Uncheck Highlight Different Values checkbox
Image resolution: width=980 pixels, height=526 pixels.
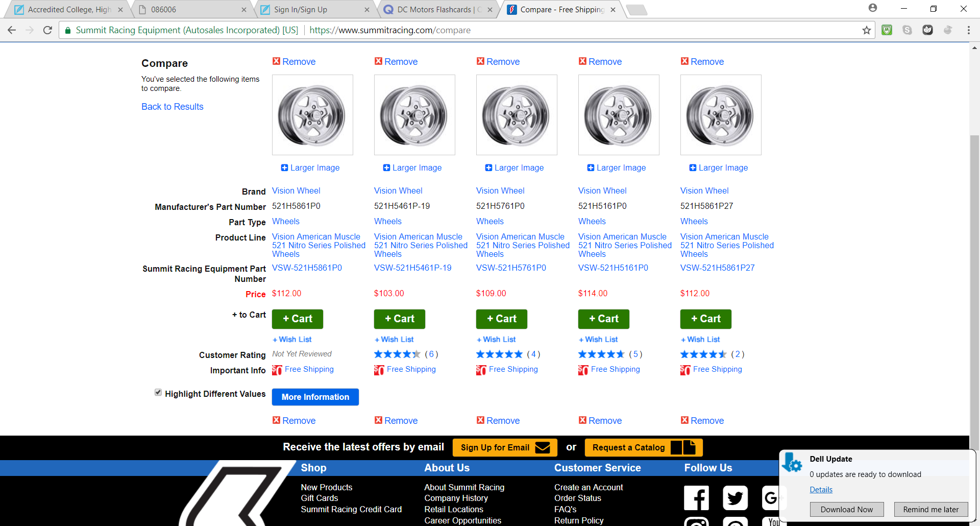tap(158, 392)
